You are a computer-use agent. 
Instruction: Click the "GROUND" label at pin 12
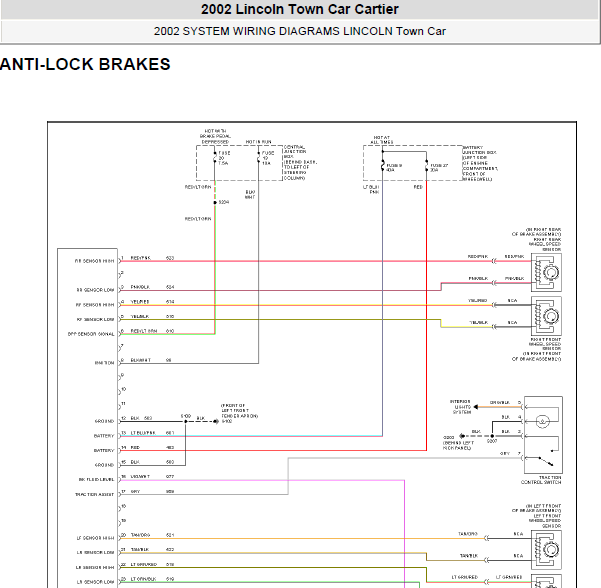click(104, 421)
